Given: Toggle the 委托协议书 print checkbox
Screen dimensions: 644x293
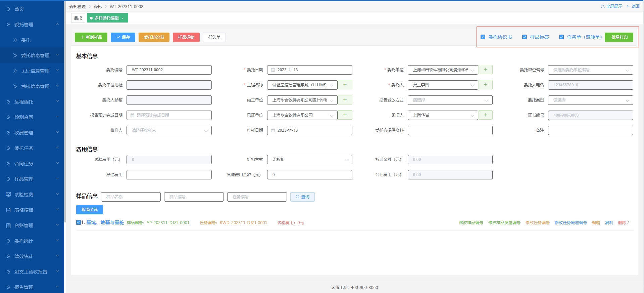Looking at the screenshot, I should pos(483,37).
